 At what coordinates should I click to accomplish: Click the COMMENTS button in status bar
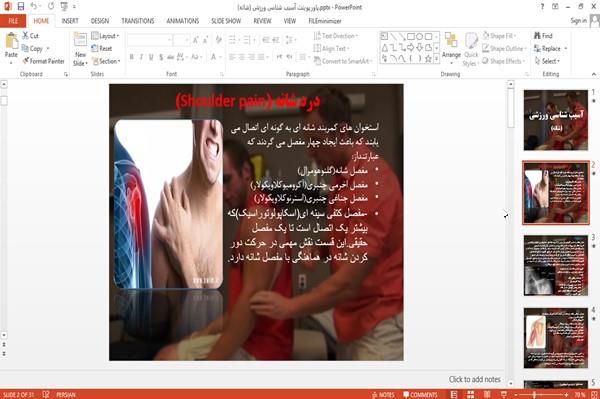420,394
